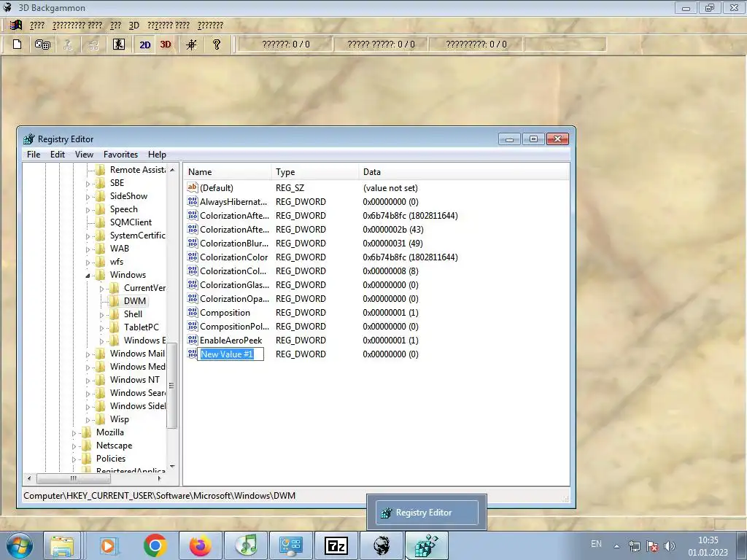The image size is (747, 560).
Task: Open the Help menu in Registry Editor
Action: 157,155
